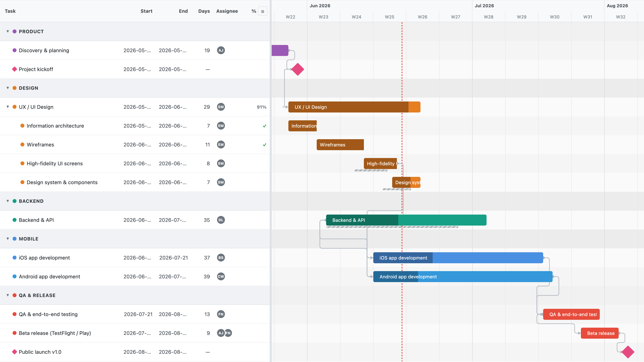Select the QA & end-to-end testing Gantt bar
644x362 pixels.
click(x=571, y=314)
